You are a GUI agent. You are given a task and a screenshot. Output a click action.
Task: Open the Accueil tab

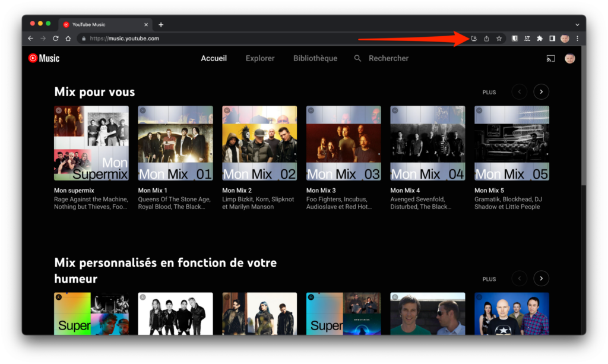pyautogui.click(x=214, y=58)
